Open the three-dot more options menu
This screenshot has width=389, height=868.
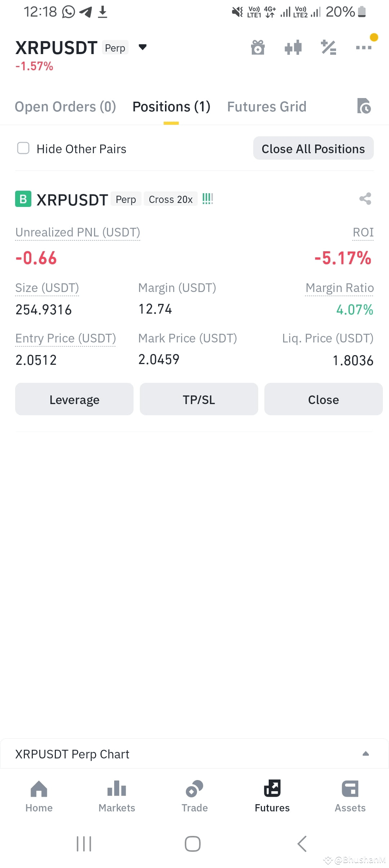[363, 47]
